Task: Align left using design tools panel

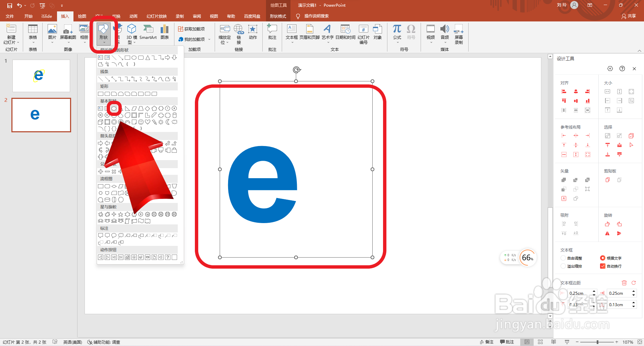Action: 564,91
